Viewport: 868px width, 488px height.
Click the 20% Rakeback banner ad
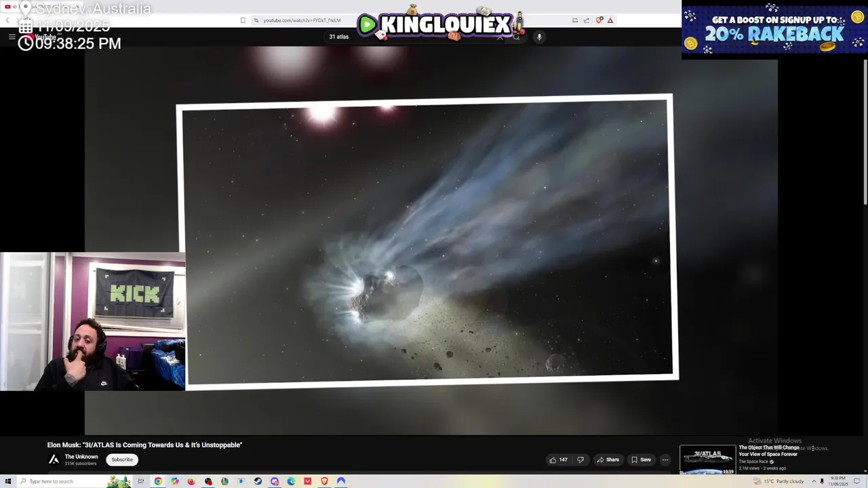[x=774, y=30]
